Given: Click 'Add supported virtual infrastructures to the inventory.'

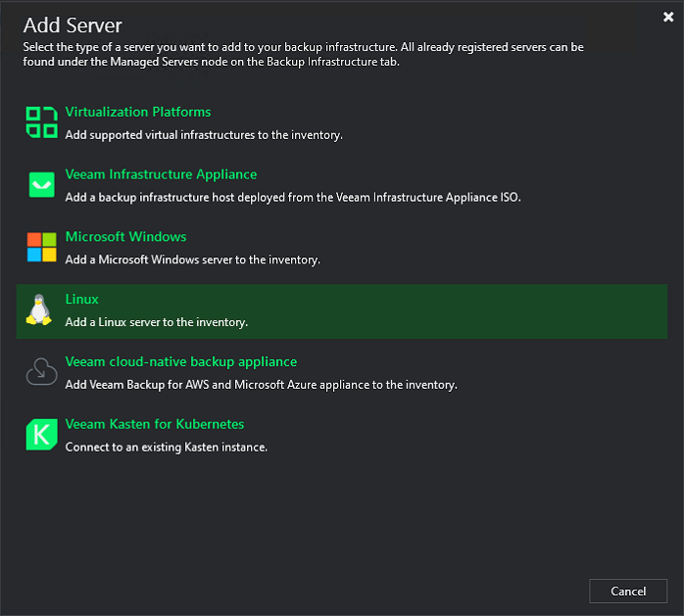Looking at the screenshot, I should tap(204, 135).
